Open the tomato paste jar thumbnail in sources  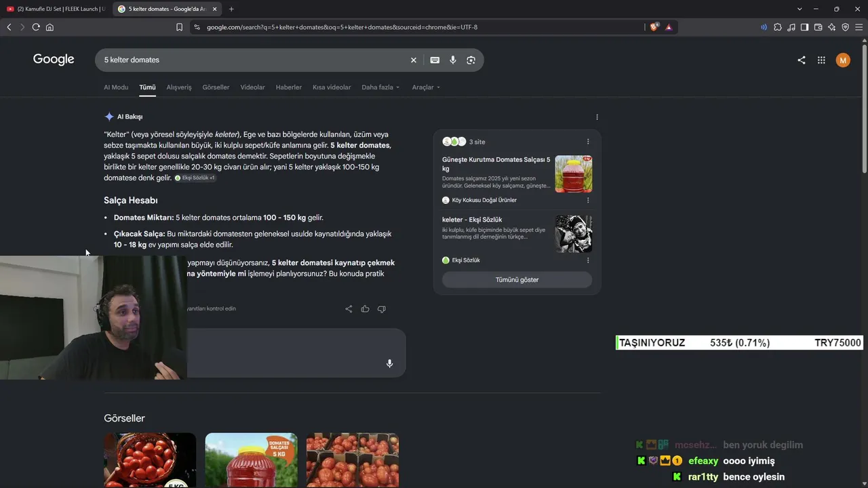(x=574, y=174)
